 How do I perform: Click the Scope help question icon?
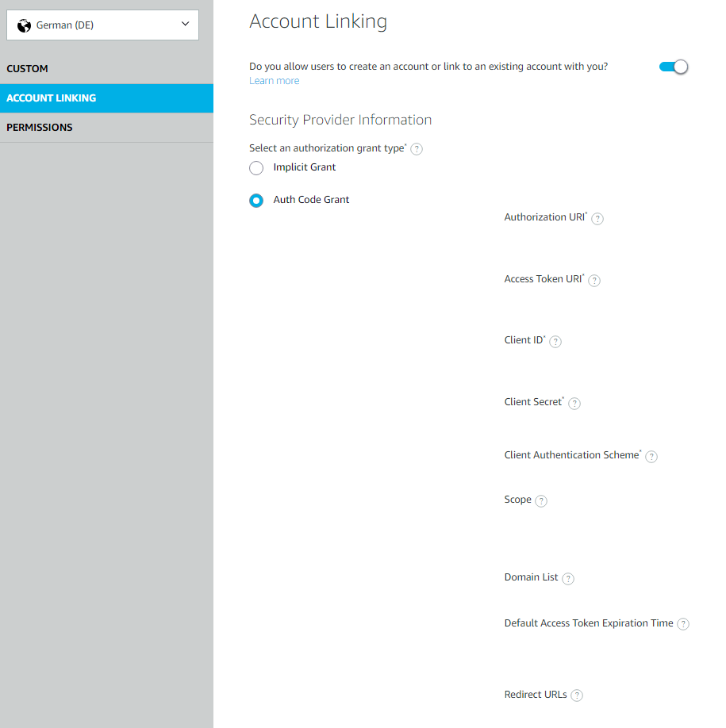(541, 501)
